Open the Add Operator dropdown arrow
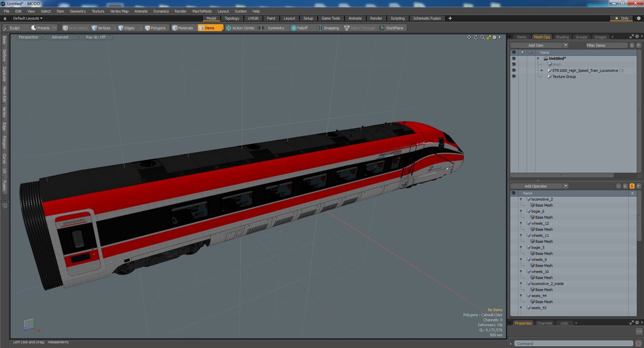 566,186
